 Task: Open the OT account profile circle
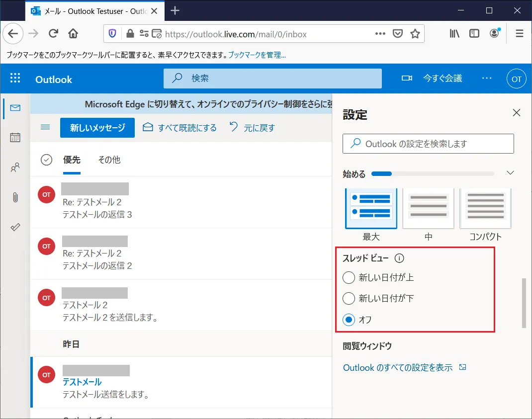click(x=517, y=79)
